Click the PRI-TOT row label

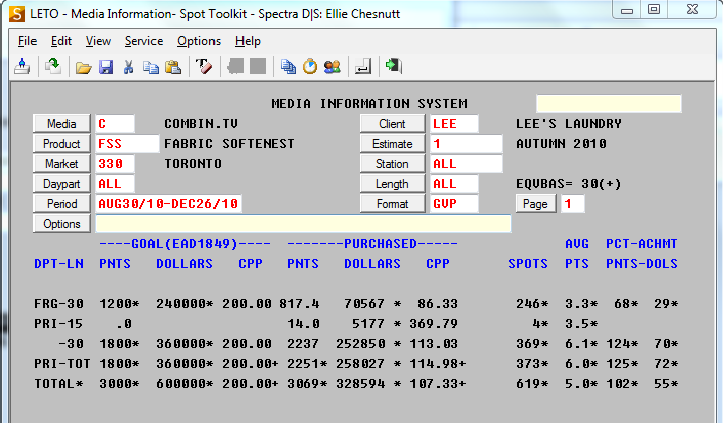pyautogui.click(x=62, y=363)
